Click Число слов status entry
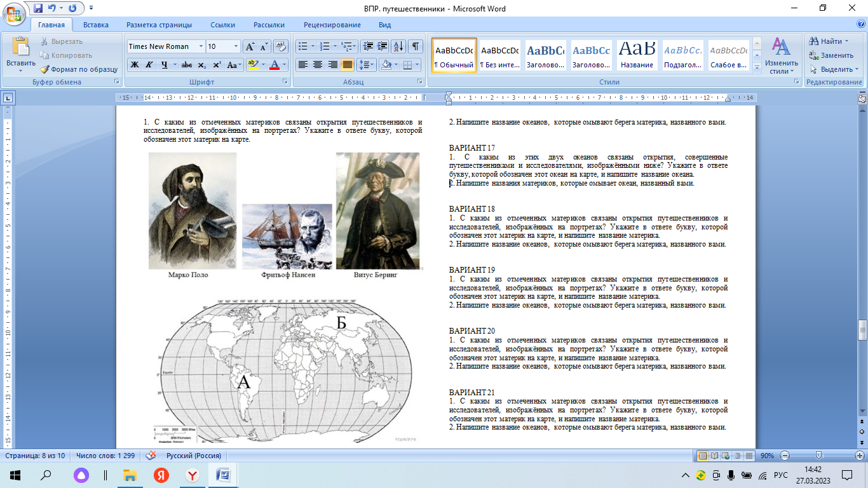The height and width of the screenshot is (488, 868). tap(105, 456)
